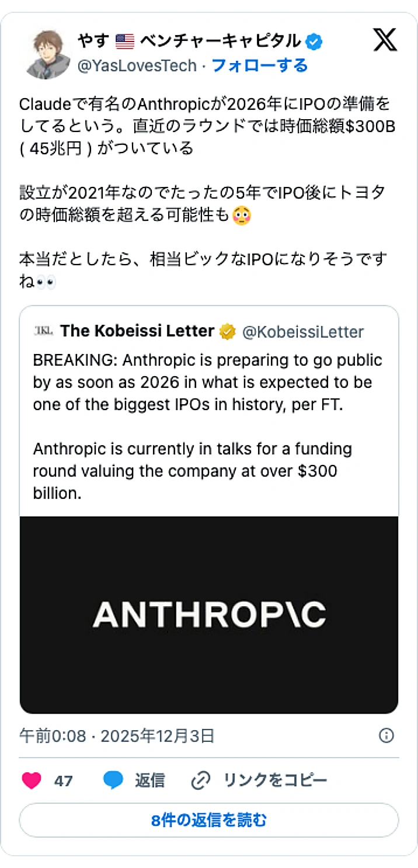Screen dimensions: 418x868
Task: Click the フォローする follow link
Action: [261, 65]
